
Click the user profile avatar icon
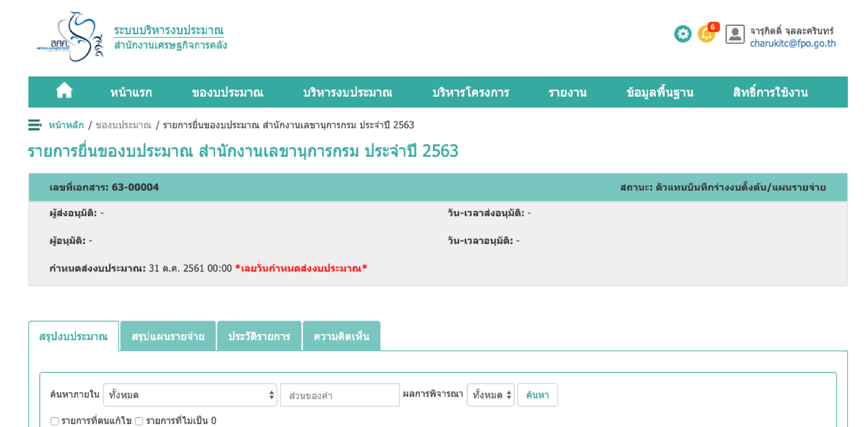(735, 34)
